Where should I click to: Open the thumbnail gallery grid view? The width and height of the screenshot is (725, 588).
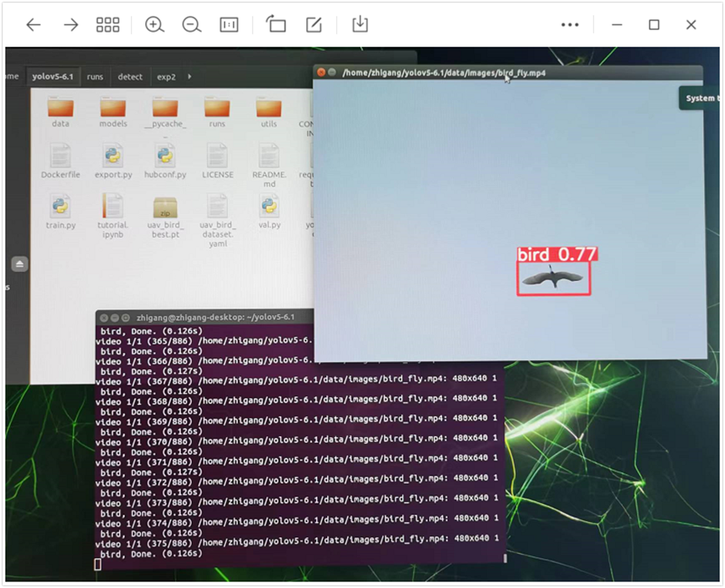click(x=108, y=25)
